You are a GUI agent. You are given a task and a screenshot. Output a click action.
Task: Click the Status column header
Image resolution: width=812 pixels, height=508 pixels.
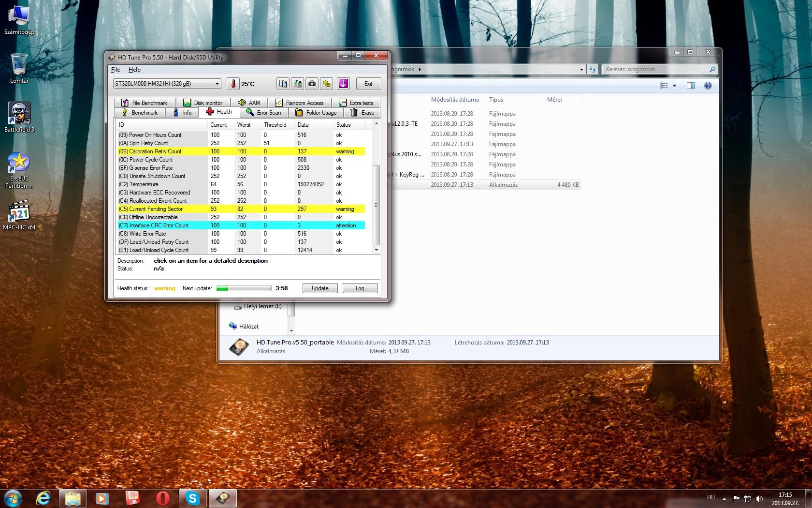tap(349, 125)
